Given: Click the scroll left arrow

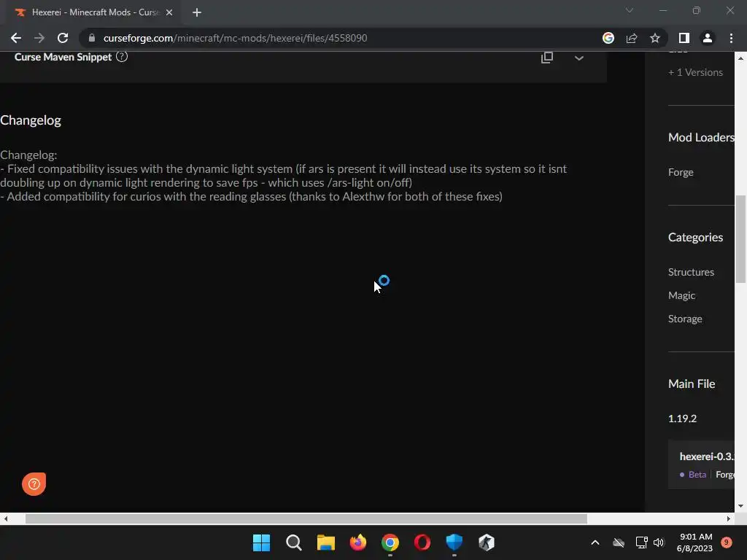Looking at the screenshot, I should point(5,518).
